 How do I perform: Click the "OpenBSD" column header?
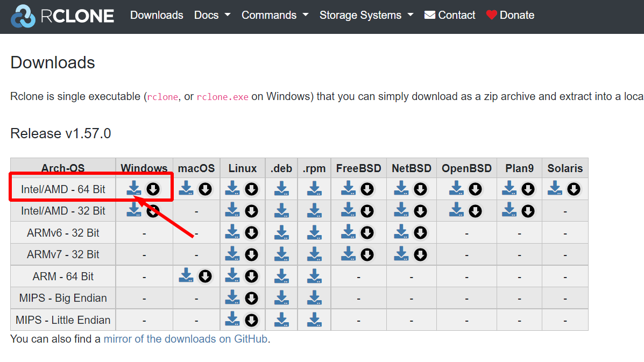(x=466, y=168)
